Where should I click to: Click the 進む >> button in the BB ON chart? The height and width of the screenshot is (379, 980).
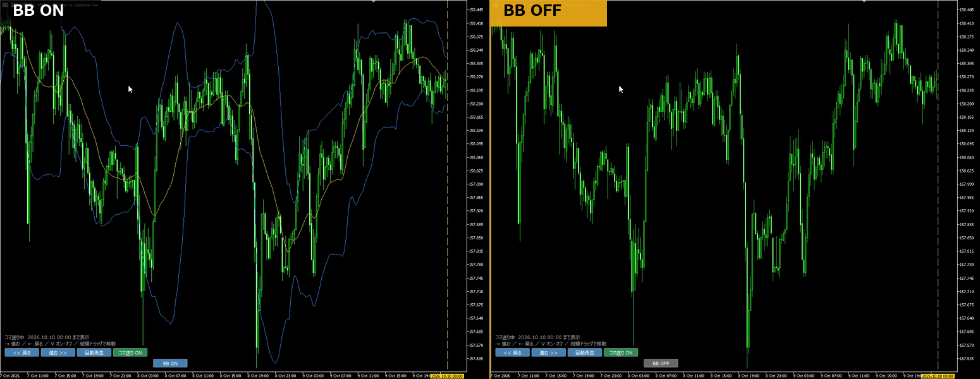(x=58, y=352)
